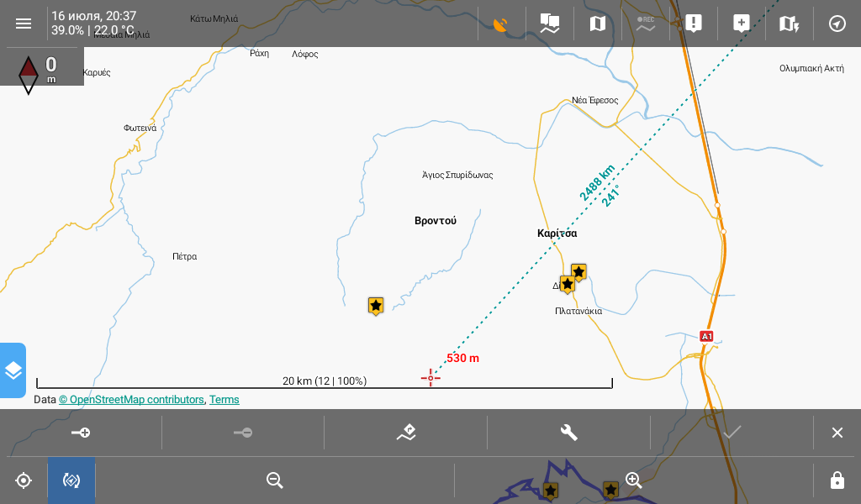This screenshot has width=861, height=504.
Task: Open the OpenStreetMap contributors link
Action: point(131,400)
